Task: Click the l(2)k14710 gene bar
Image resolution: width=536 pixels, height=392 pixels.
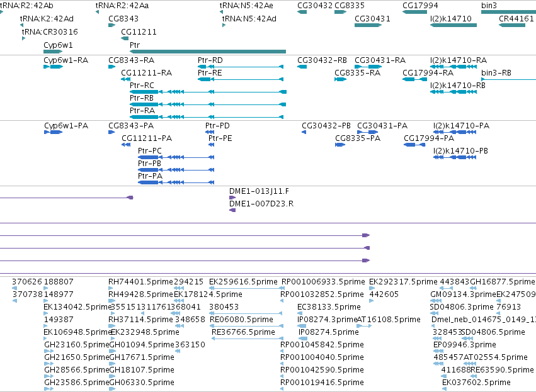Action: pyautogui.click(x=453, y=25)
